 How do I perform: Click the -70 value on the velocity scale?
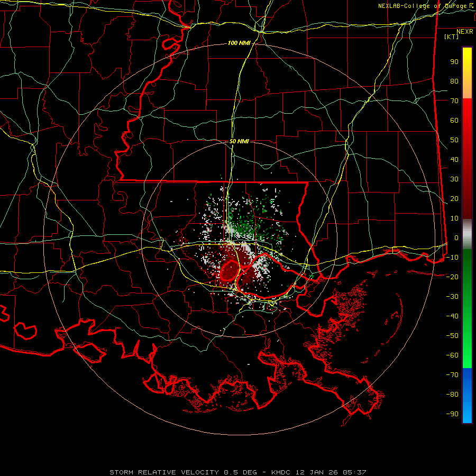452,375
